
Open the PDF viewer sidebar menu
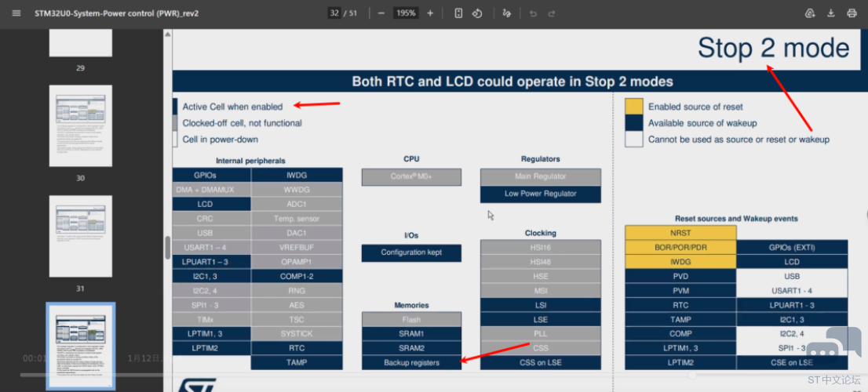[x=16, y=13]
